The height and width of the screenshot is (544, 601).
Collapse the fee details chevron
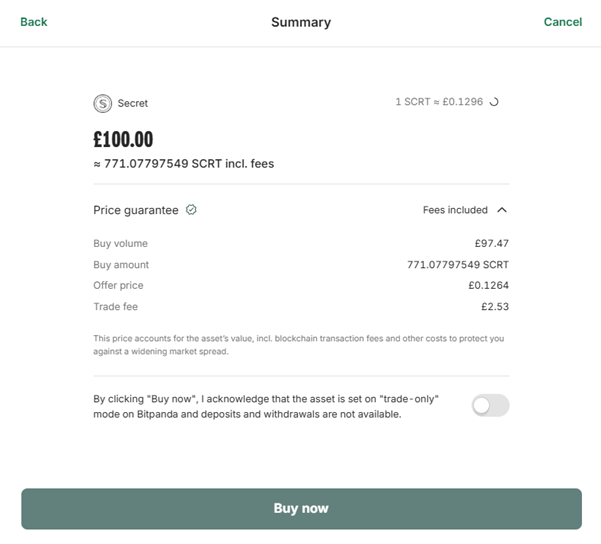(502, 210)
